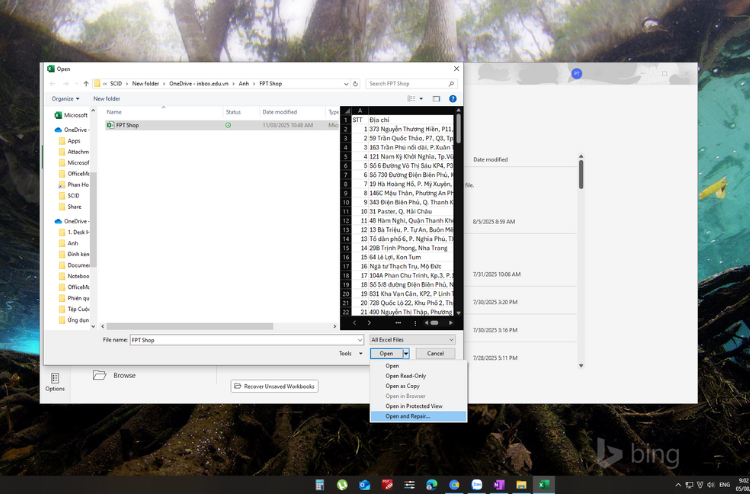The image size is (750, 500).
Task: Click the search magnifier icon
Action: 451,84
